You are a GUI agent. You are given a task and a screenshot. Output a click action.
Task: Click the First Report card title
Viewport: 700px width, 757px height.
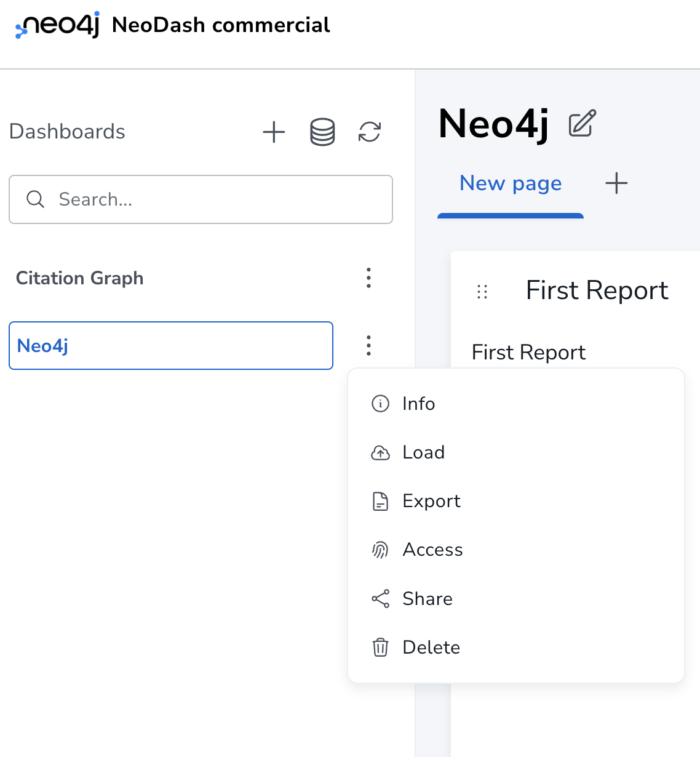[597, 290]
